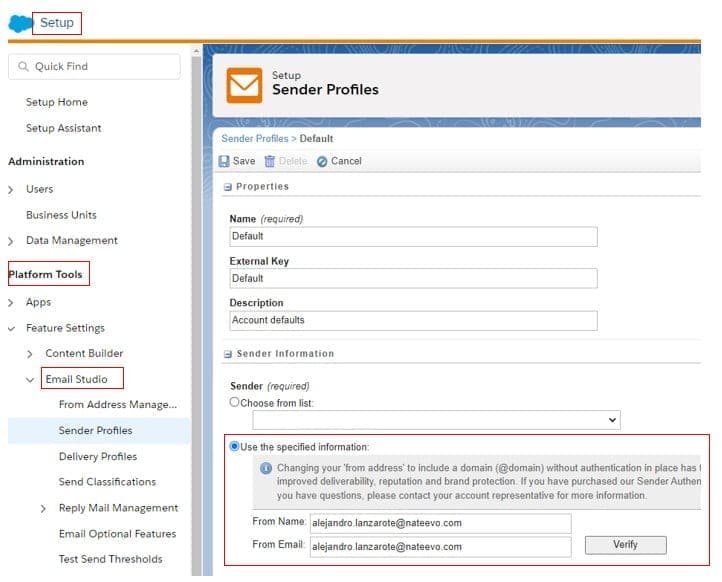Expand the Users tree node
The height and width of the screenshot is (582, 722).
click(x=11, y=189)
